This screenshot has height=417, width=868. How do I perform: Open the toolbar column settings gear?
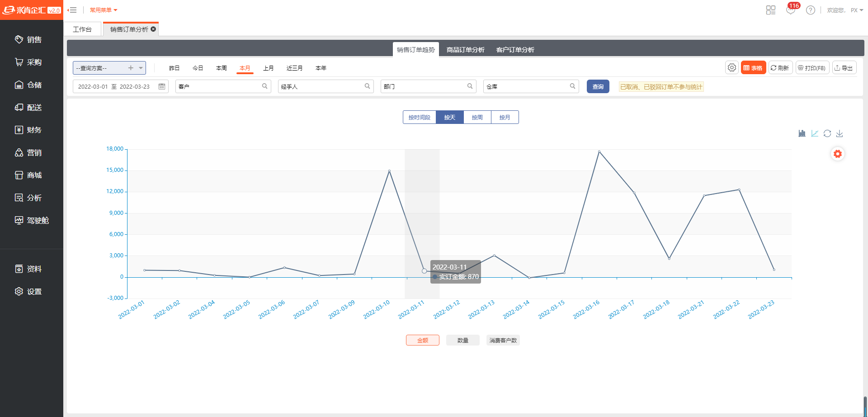[x=732, y=68]
